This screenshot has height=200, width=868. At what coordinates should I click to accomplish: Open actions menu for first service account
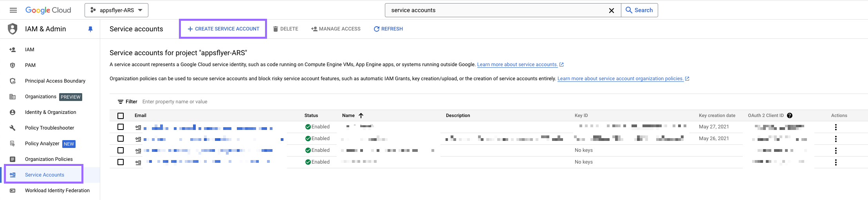[836, 127]
